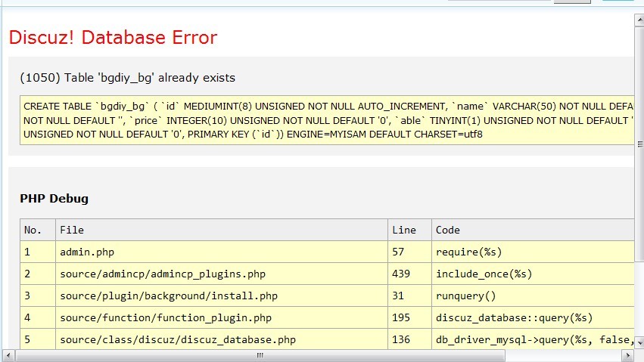Click the 'PHP Debug' heading
Screen dimensions: 644x362
click(x=54, y=199)
